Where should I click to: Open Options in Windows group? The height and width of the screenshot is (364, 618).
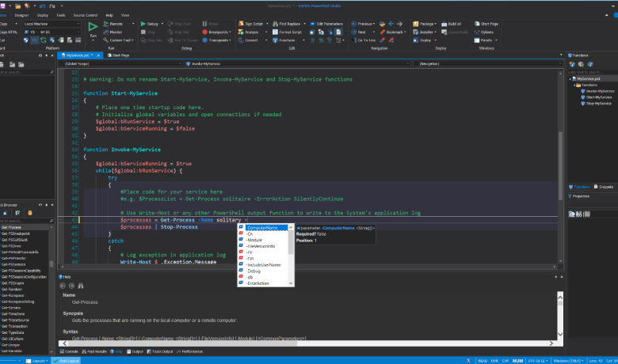pos(484,32)
